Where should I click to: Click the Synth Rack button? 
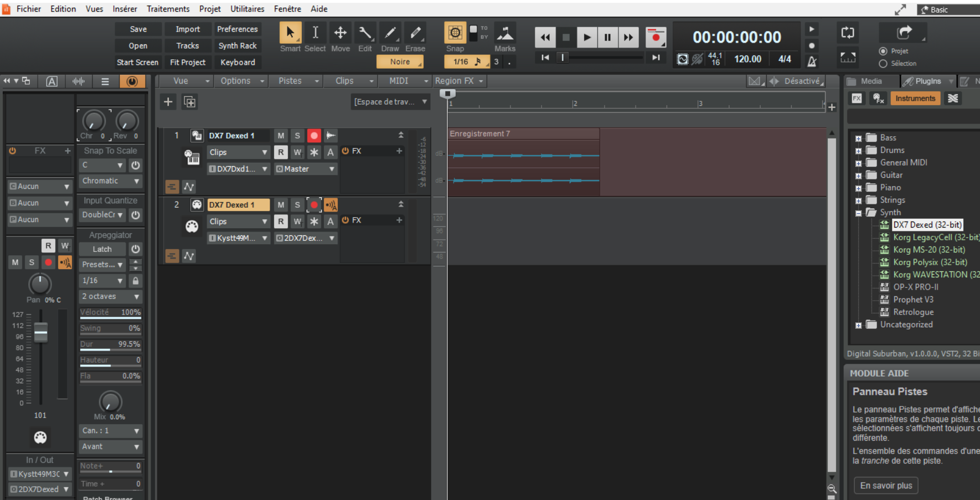pyautogui.click(x=238, y=46)
